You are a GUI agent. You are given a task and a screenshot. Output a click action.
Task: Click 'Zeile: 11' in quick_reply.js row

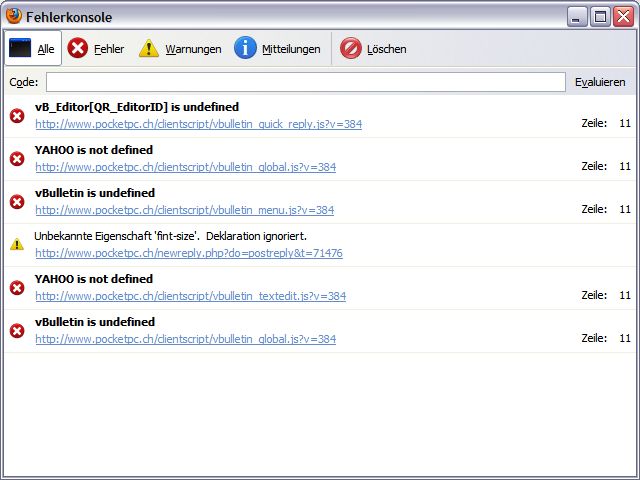point(606,123)
